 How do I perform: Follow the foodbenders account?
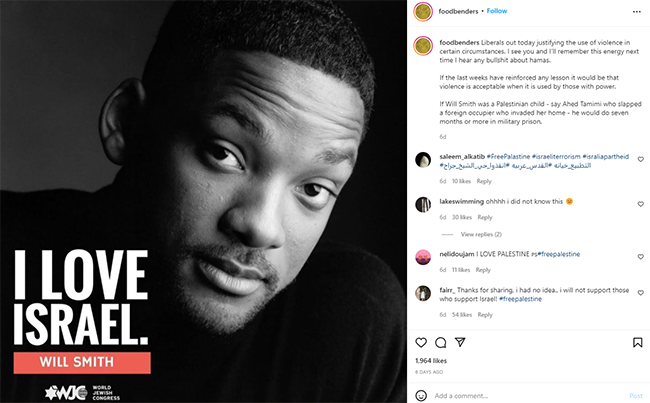click(x=497, y=11)
